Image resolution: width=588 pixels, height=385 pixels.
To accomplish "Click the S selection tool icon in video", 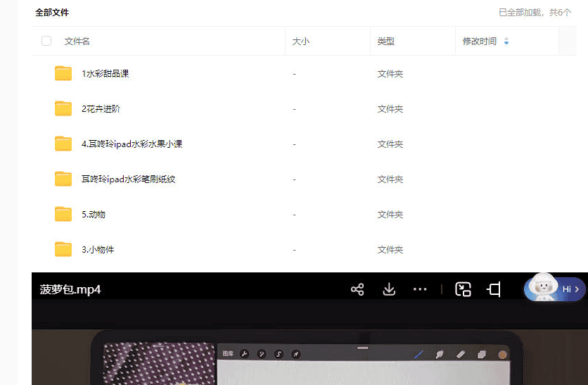I will (279, 354).
